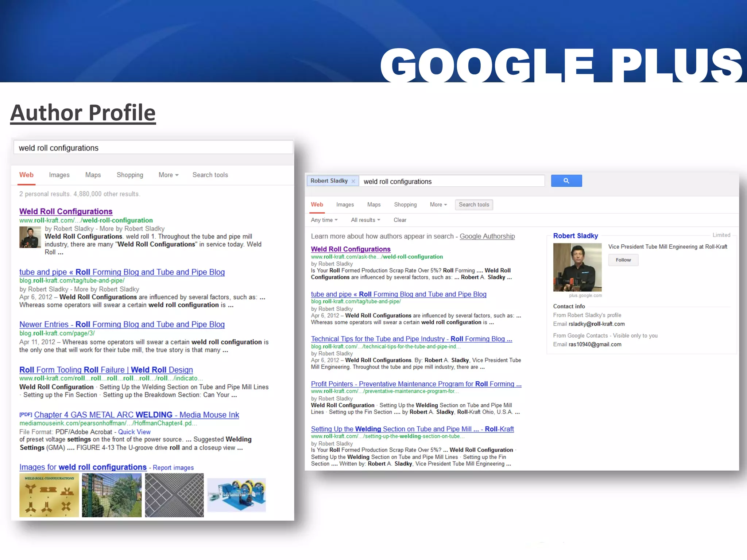This screenshot has height=560, width=747.
Task: Click Contact info heading in profile panel
Action: (569, 306)
